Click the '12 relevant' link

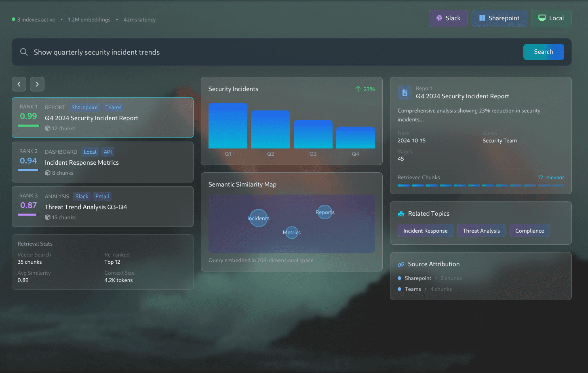point(551,177)
